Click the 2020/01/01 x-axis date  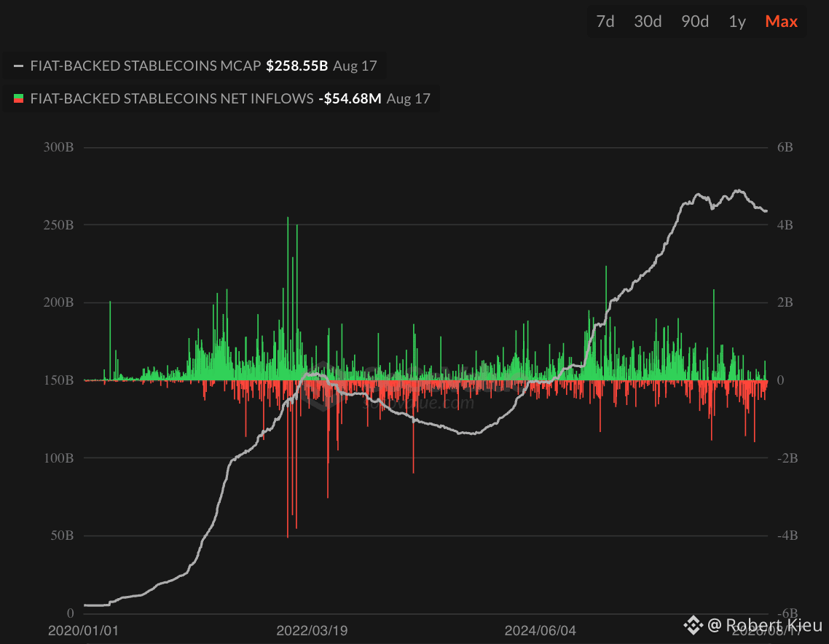[x=83, y=630]
